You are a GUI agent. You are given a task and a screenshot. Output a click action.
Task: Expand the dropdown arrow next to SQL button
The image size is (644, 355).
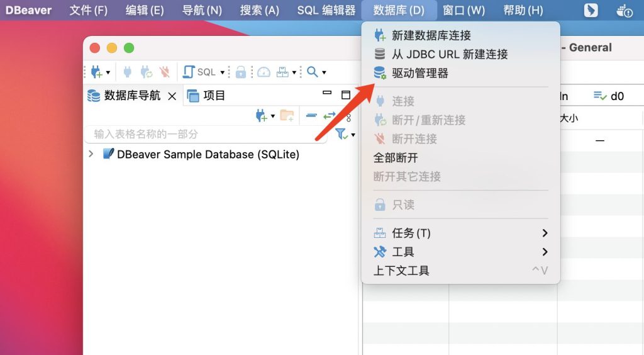pyautogui.click(x=222, y=73)
